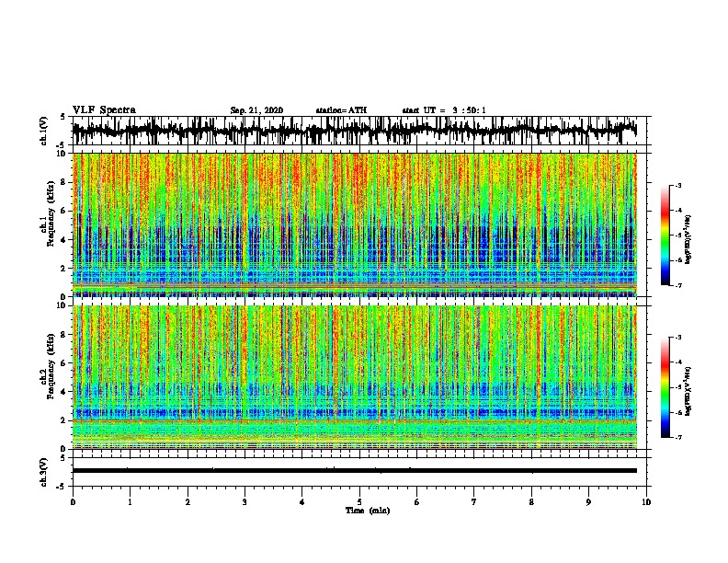Click the "-7" label on upper color bar
Image resolution: width=728 pixels, height=563 pixels.
677,285
